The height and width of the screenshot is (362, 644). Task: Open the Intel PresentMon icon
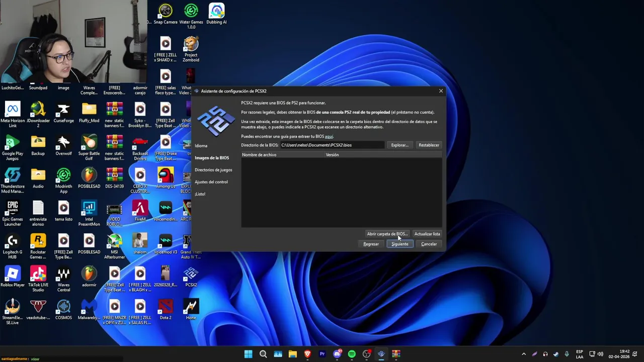[x=89, y=214]
